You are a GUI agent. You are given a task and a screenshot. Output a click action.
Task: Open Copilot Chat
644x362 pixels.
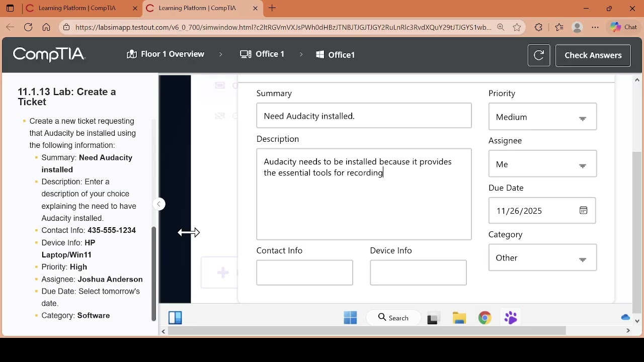pyautogui.click(x=624, y=27)
